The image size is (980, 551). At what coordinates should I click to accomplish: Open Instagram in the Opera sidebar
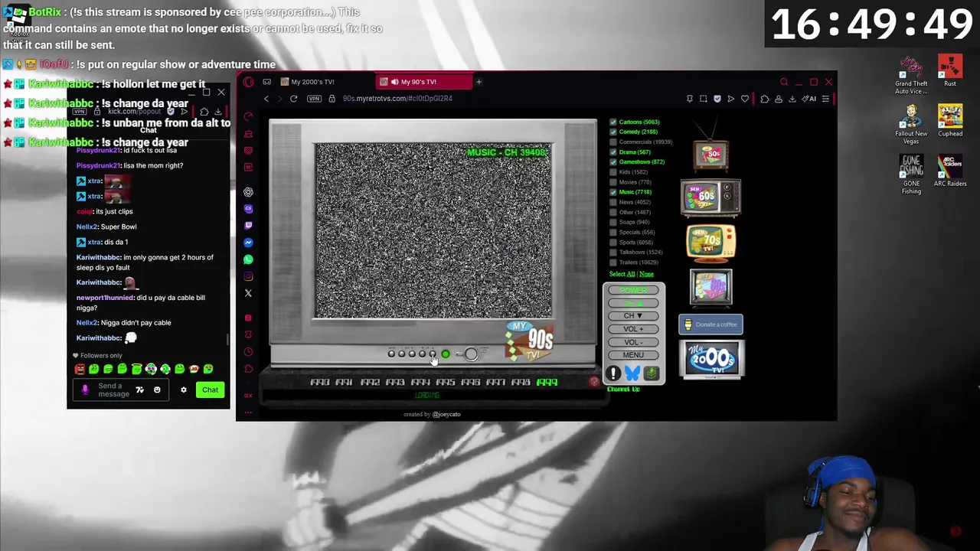(x=248, y=276)
